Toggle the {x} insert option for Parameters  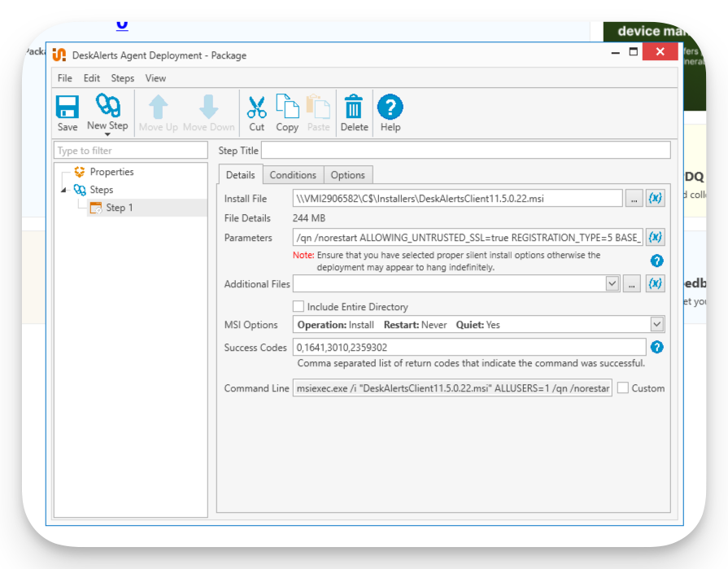coord(655,237)
